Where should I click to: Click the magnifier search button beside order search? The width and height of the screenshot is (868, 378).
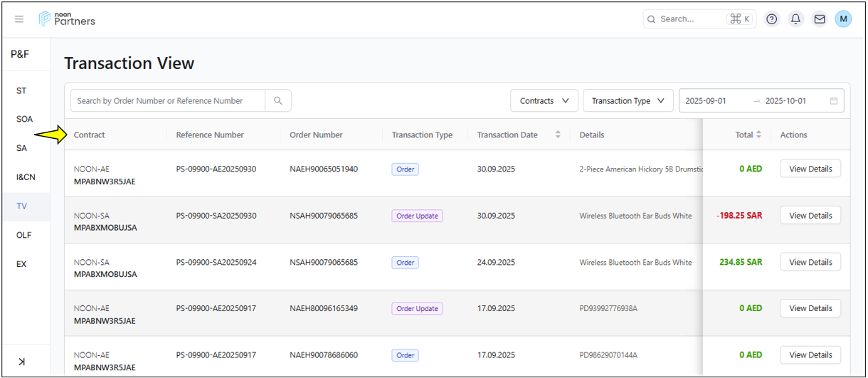pyautogui.click(x=278, y=101)
